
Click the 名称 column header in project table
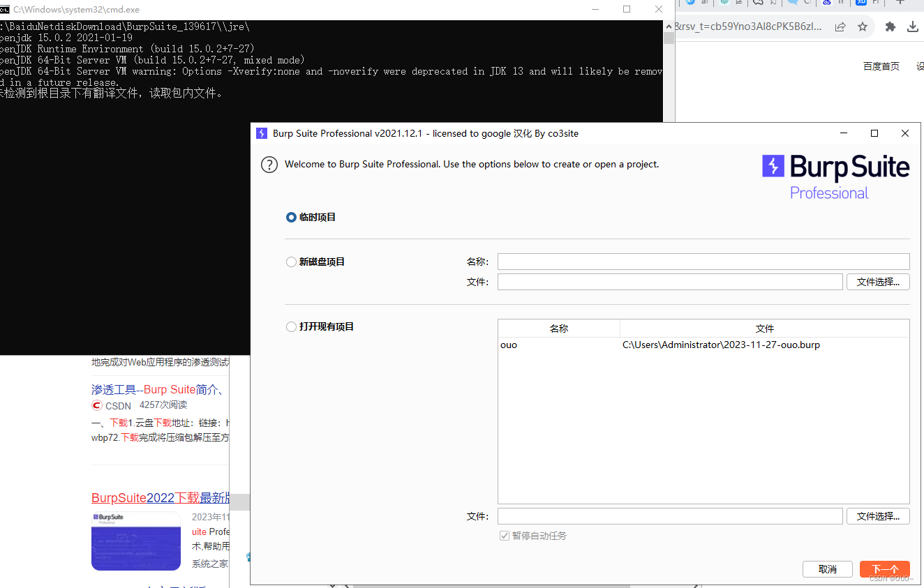pyautogui.click(x=559, y=329)
